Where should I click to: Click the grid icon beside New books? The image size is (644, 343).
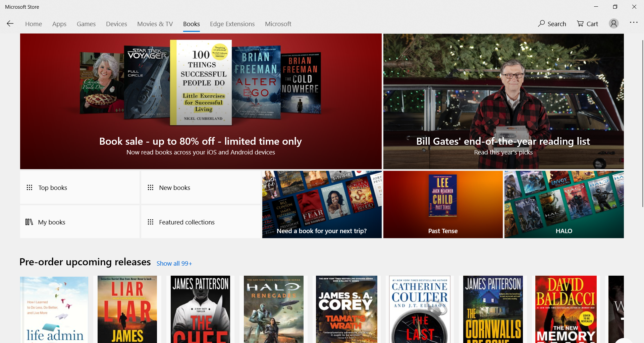151,188
